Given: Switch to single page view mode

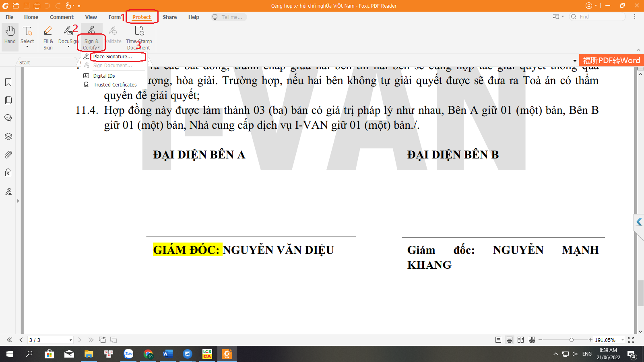Looking at the screenshot, I should (x=498, y=340).
